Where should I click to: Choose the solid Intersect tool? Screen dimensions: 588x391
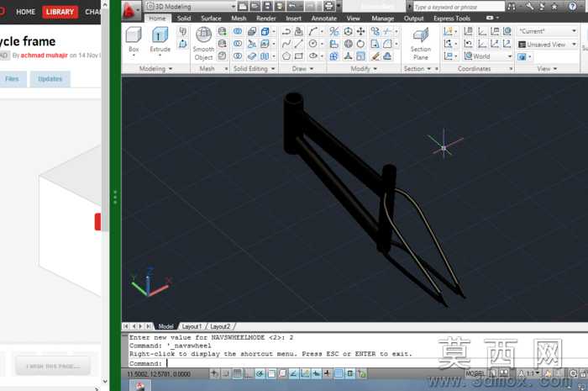click(x=238, y=56)
